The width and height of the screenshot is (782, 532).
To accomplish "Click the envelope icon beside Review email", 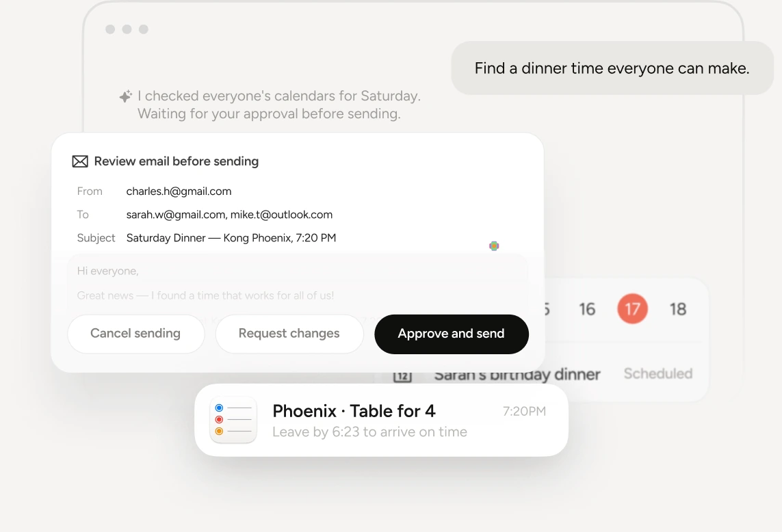I will [80, 161].
